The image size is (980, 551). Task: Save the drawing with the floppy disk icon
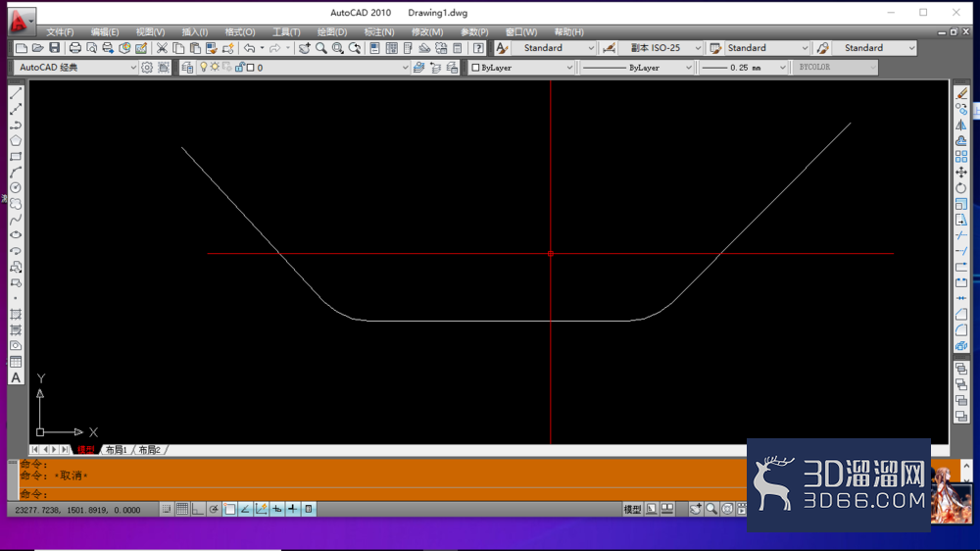click(x=54, y=48)
